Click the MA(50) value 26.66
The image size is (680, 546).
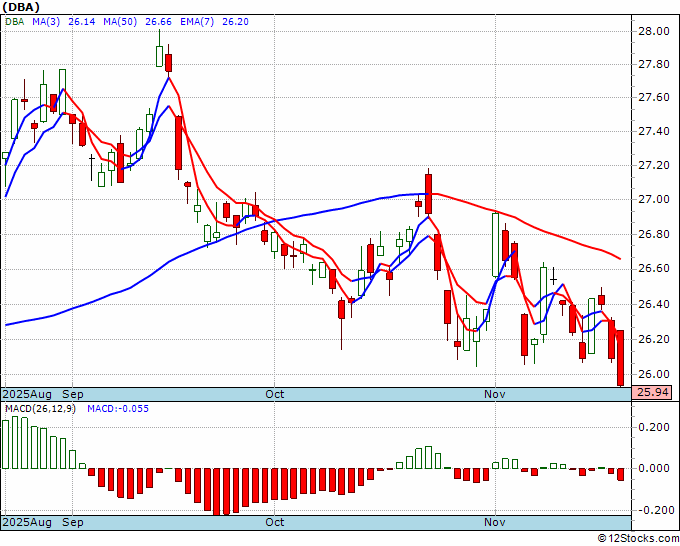point(158,22)
